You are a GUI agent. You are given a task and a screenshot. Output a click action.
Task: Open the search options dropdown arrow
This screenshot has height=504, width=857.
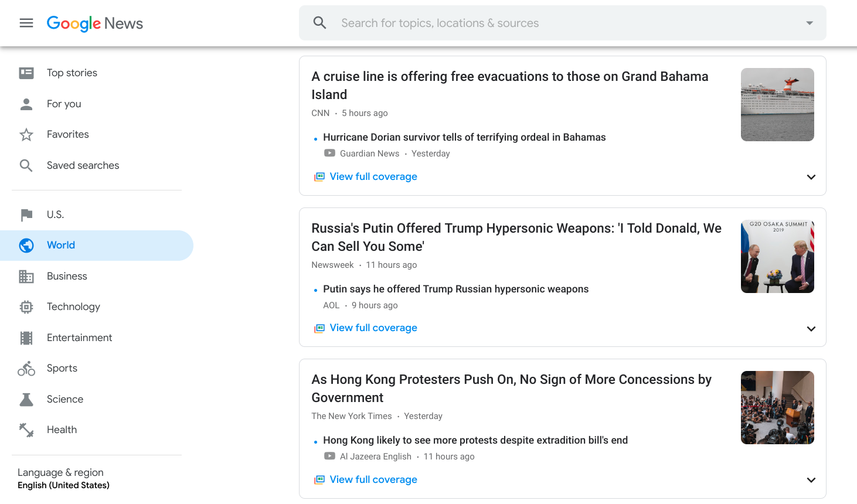coord(809,23)
